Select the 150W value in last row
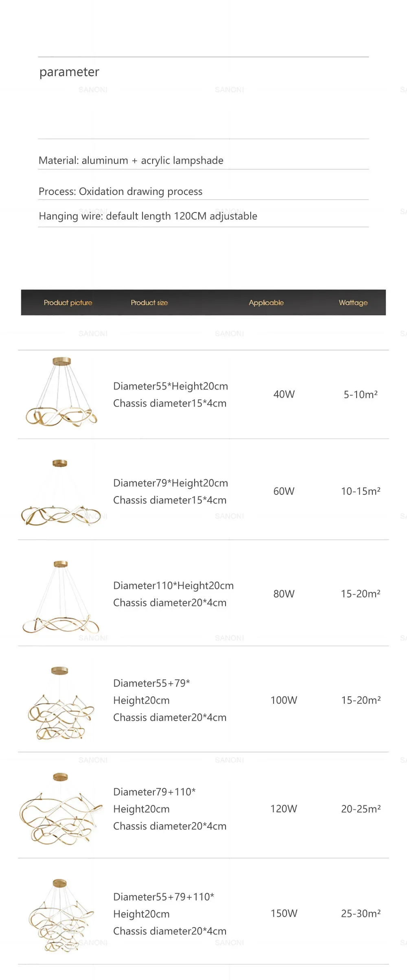This screenshot has width=407, height=980. (x=284, y=913)
